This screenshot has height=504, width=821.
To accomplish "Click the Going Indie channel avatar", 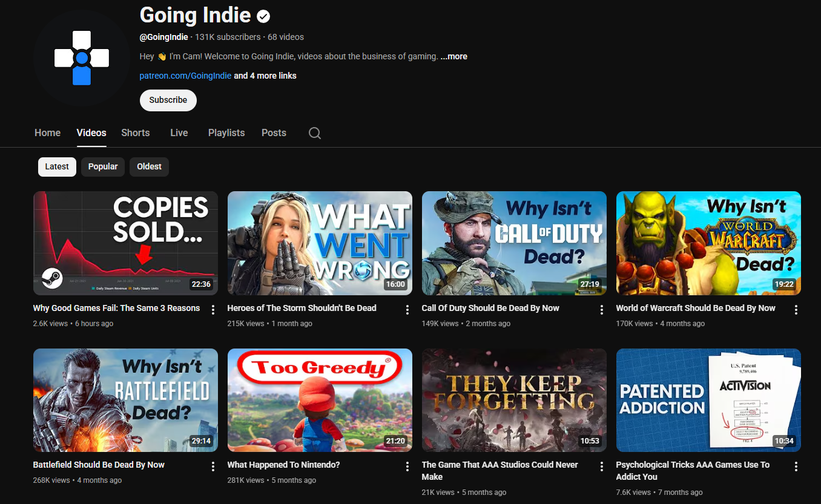I will pyautogui.click(x=82, y=58).
